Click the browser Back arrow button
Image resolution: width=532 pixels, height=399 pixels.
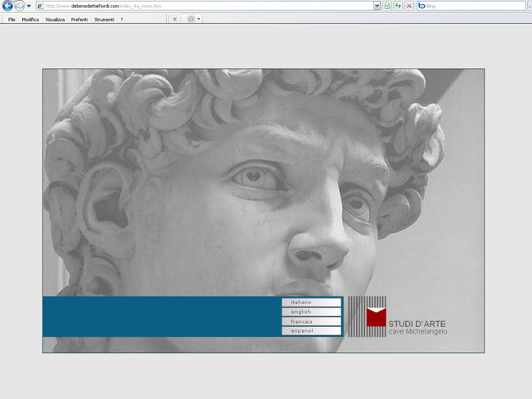pyautogui.click(x=7, y=6)
